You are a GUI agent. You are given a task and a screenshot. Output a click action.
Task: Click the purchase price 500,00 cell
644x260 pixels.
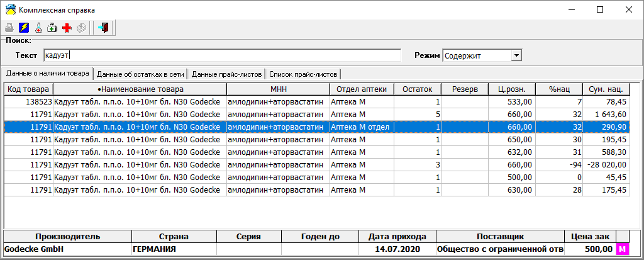pyautogui.click(x=591, y=249)
